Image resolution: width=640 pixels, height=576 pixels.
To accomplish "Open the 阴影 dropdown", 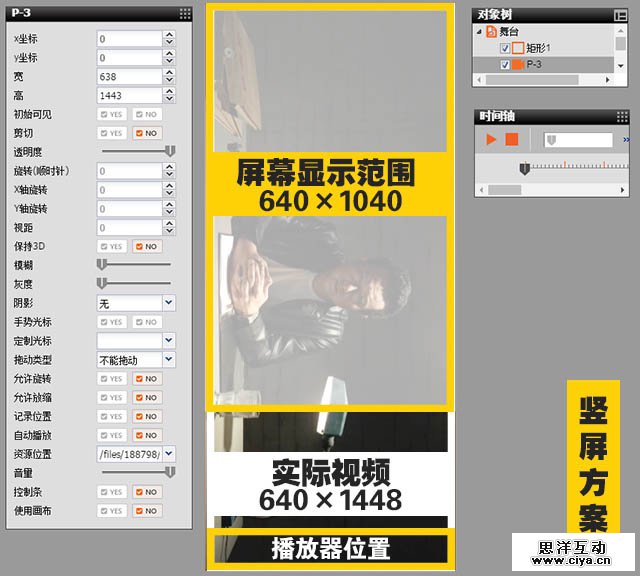I will [x=167, y=302].
